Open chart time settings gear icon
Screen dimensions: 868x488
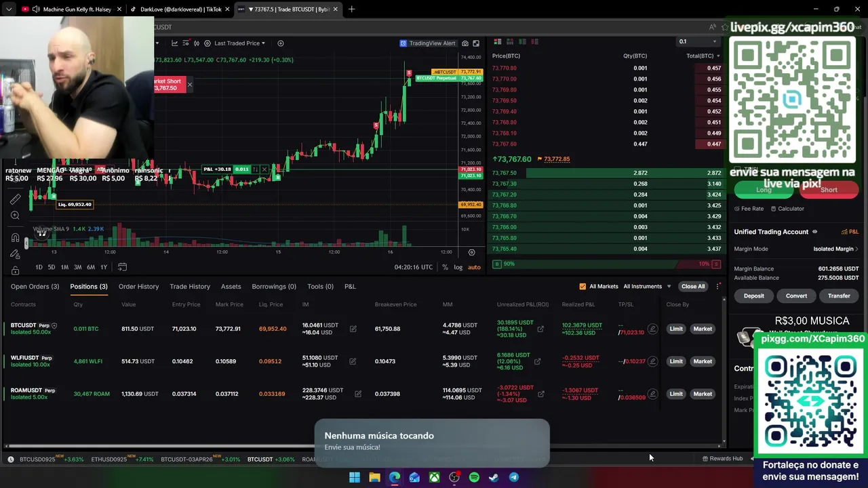tap(471, 252)
